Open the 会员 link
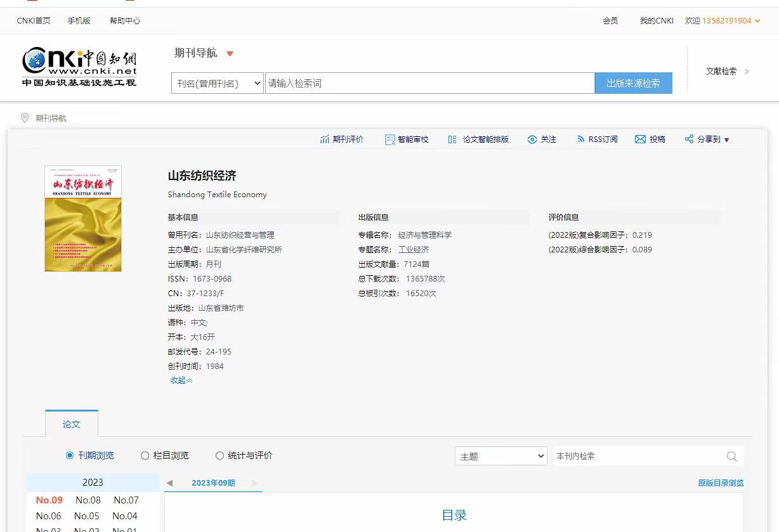 (610, 21)
